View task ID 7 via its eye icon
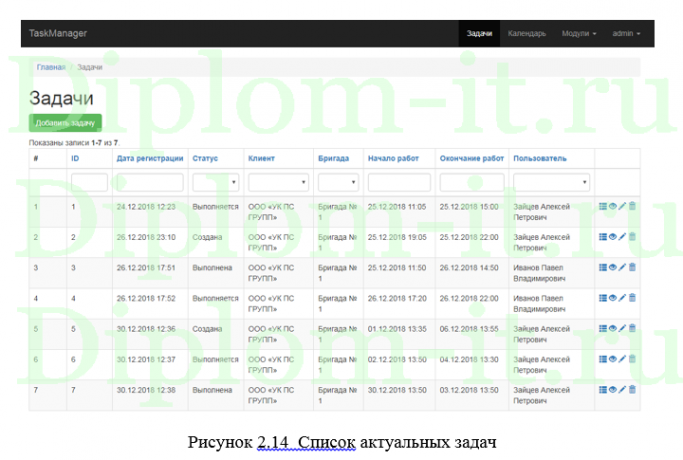Image resolution: width=683 pixels, height=460 pixels. [x=612, y=390]
